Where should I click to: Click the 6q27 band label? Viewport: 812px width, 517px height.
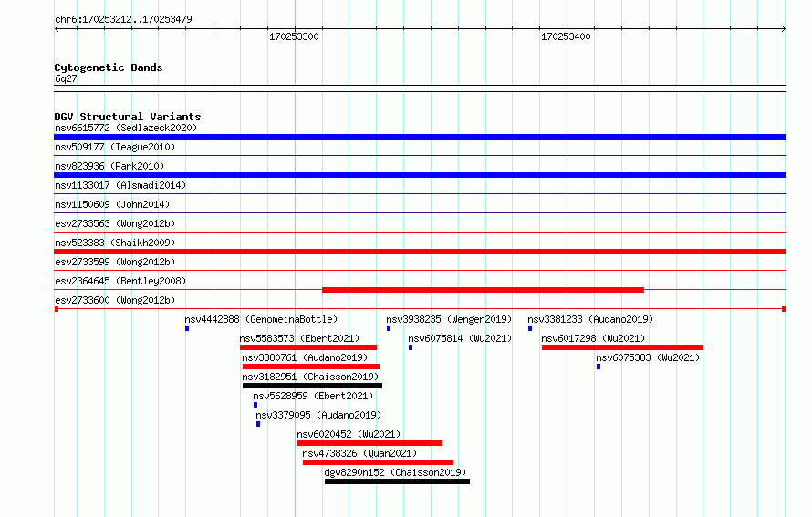coord(66,78)
